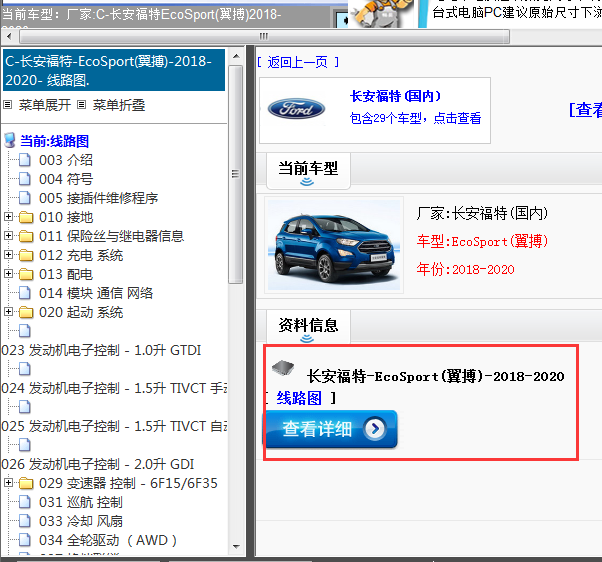Click the tree panel vertical scrollbar thumb
Screen dimensions: 602x562
point(236,174)
